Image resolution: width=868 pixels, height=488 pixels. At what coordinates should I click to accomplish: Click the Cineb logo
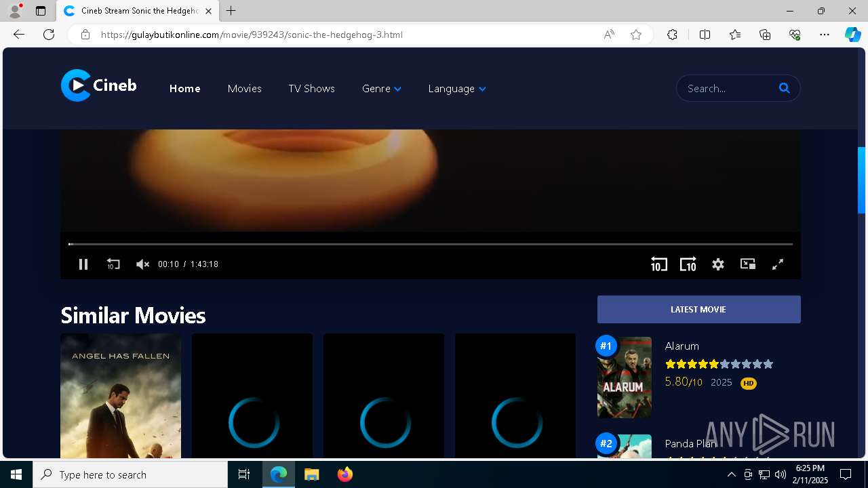pos(99,85)
